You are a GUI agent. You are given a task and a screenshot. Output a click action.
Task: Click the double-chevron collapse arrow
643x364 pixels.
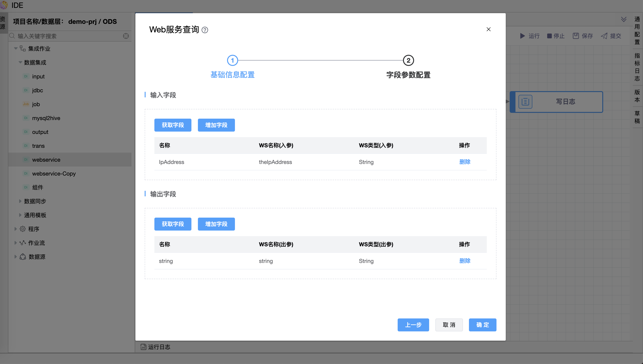tap(624, 19)
